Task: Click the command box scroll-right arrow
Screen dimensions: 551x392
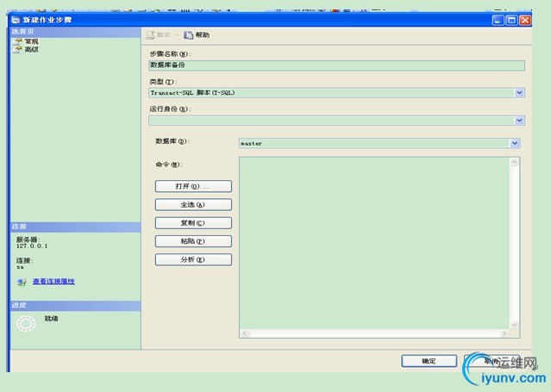Action: click(504, 333)
